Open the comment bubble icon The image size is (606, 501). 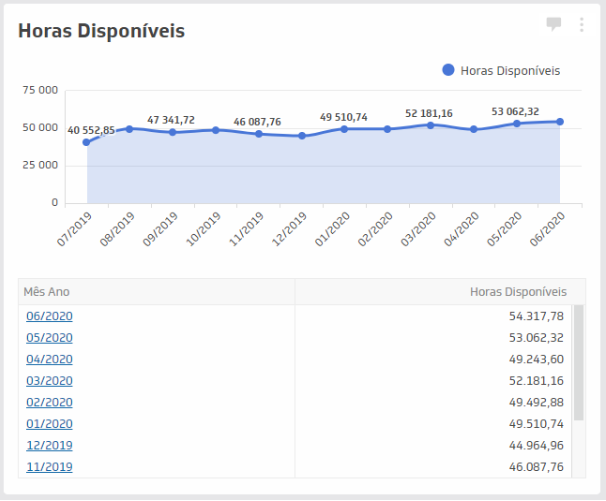[554, 25]
